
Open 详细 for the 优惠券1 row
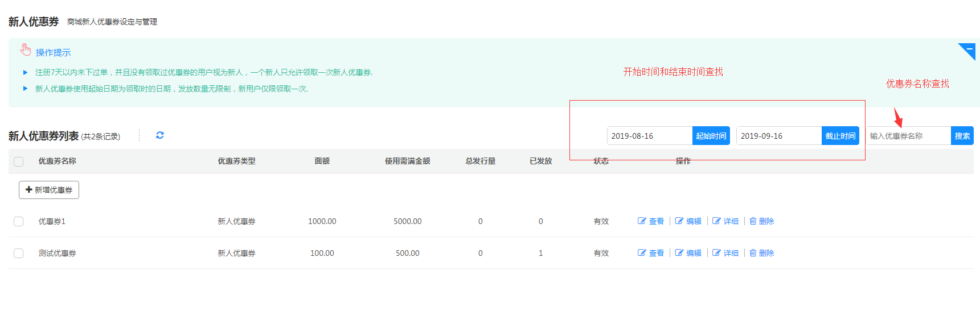pos(725,221)
